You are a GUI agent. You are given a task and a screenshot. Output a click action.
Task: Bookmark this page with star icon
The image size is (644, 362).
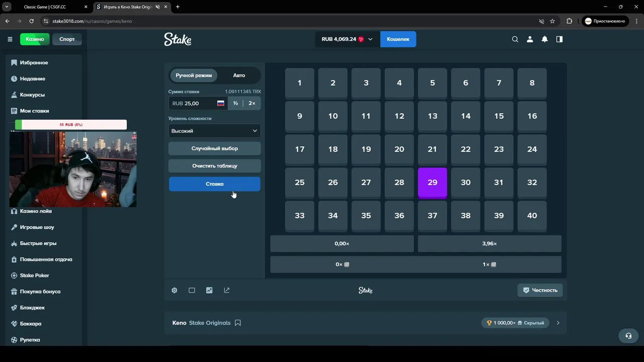click(552, 21)
